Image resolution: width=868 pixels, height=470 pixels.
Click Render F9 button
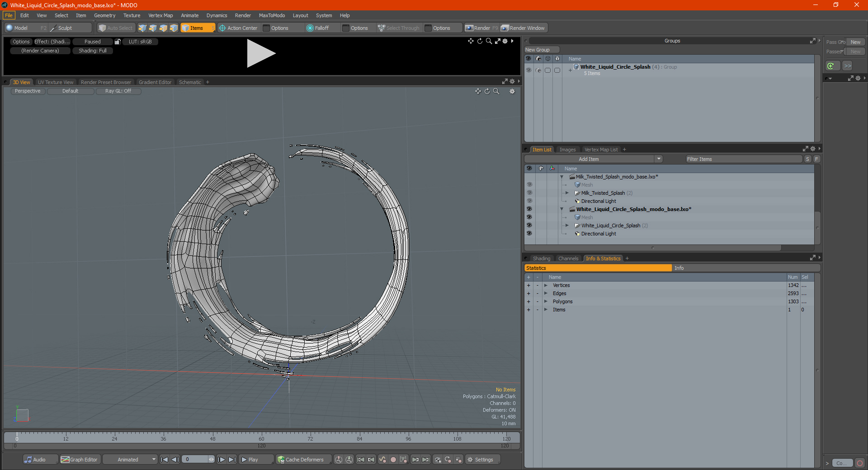(x=481, y=28)
